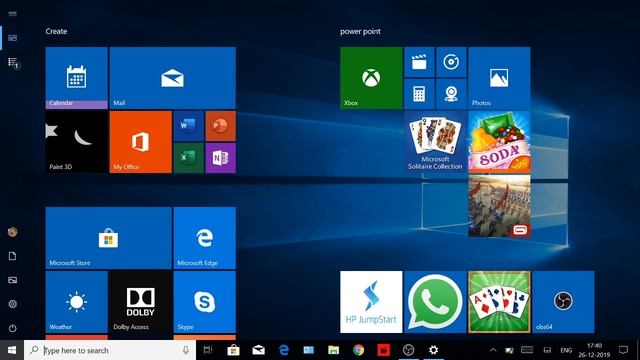
Task: Open the Dolby Access tile
Action: (140, 302)
